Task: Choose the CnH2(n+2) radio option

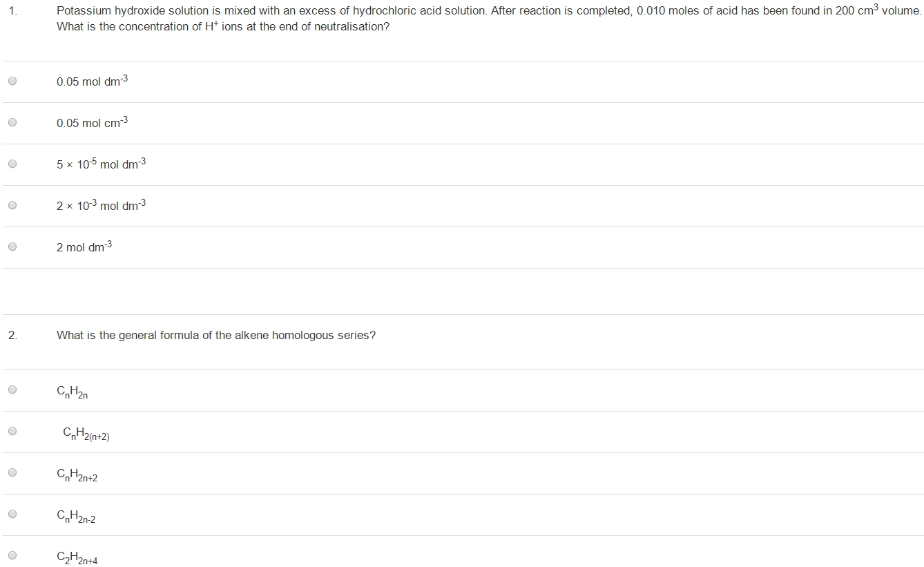Action: click(x=12, y=431)
